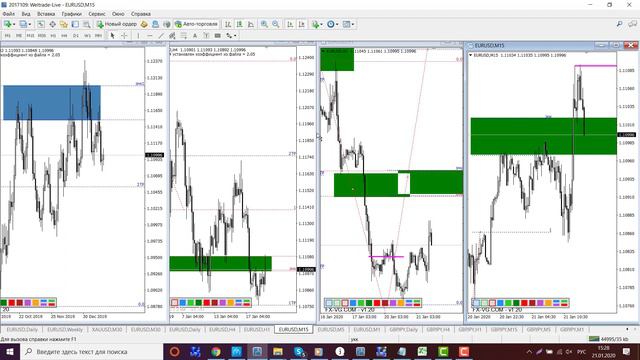Launch MetaEditor from the toolbar

(x=144, y=24)
